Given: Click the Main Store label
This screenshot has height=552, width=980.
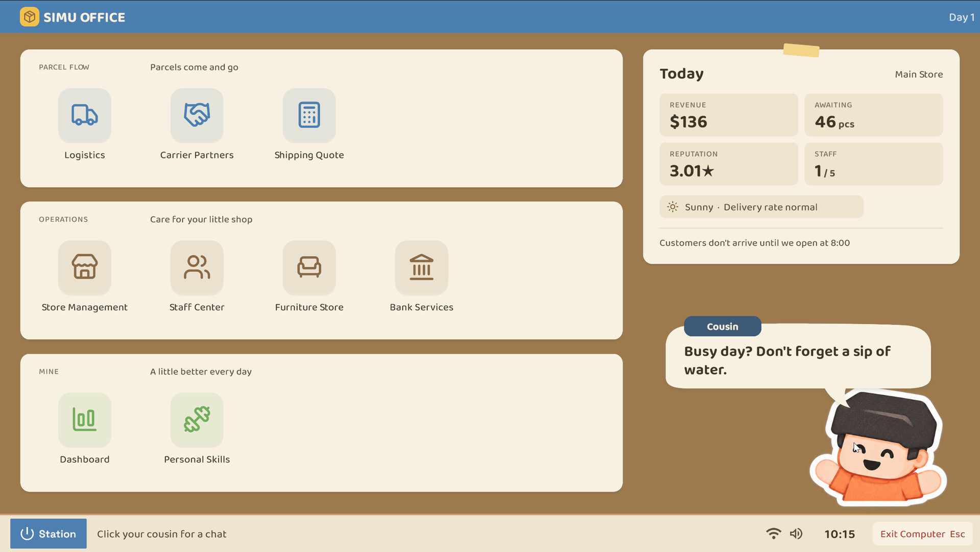Looking at the screenshot, I should pyautogui.click(x=919, y=74).
